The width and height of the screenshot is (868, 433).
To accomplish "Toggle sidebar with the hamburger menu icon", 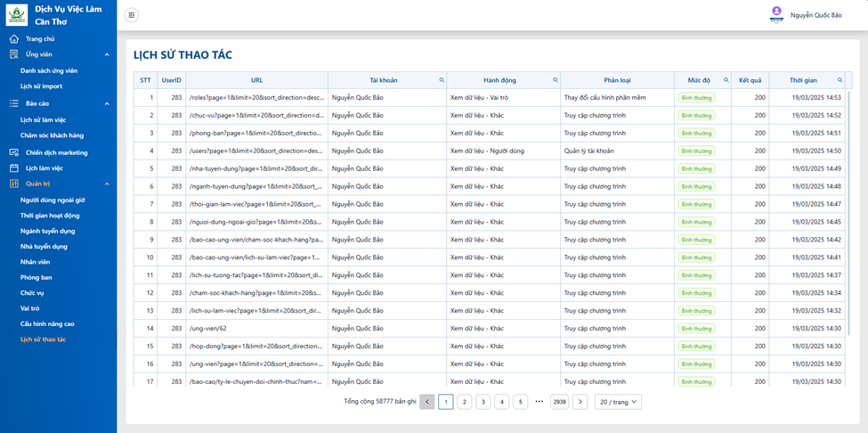I will (131, 15).
